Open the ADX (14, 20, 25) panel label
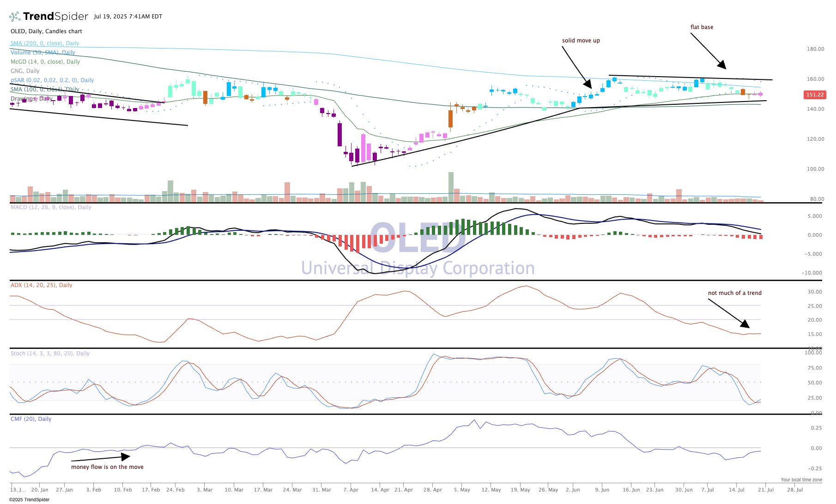Viewport: 836px width, 504px height. pos(41,285)
